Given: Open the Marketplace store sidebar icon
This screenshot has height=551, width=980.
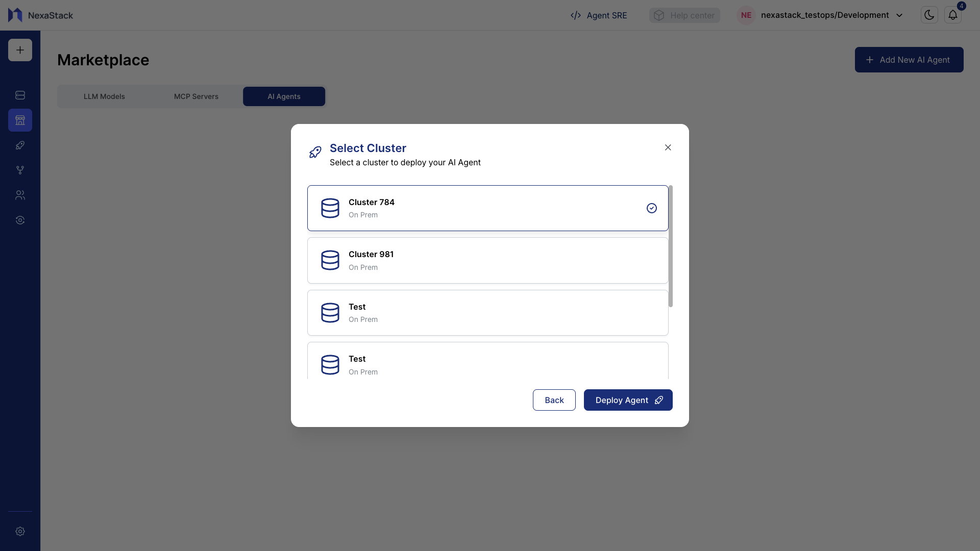Looking at the screenshot, I should [20, 120].
